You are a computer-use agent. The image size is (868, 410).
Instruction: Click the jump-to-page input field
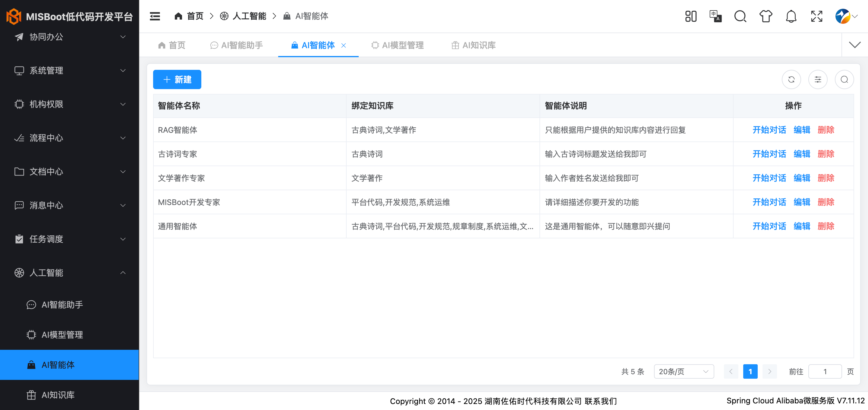coord(825,371)
